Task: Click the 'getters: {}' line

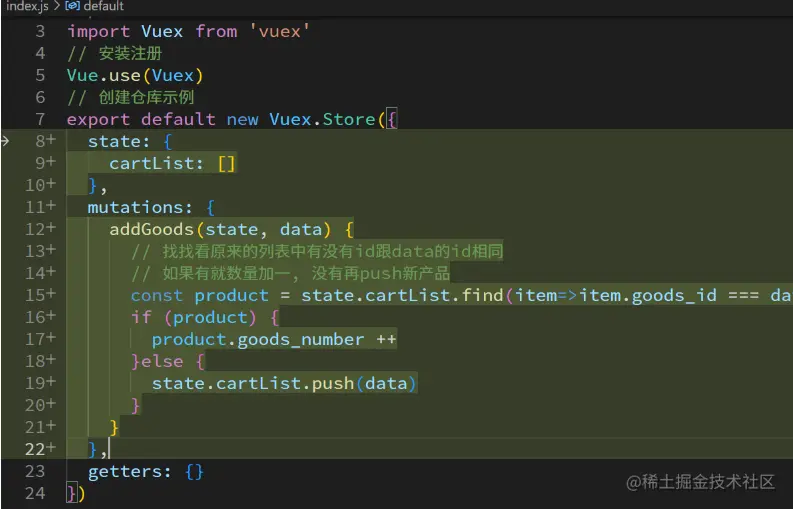Action: tap(146, 472)
